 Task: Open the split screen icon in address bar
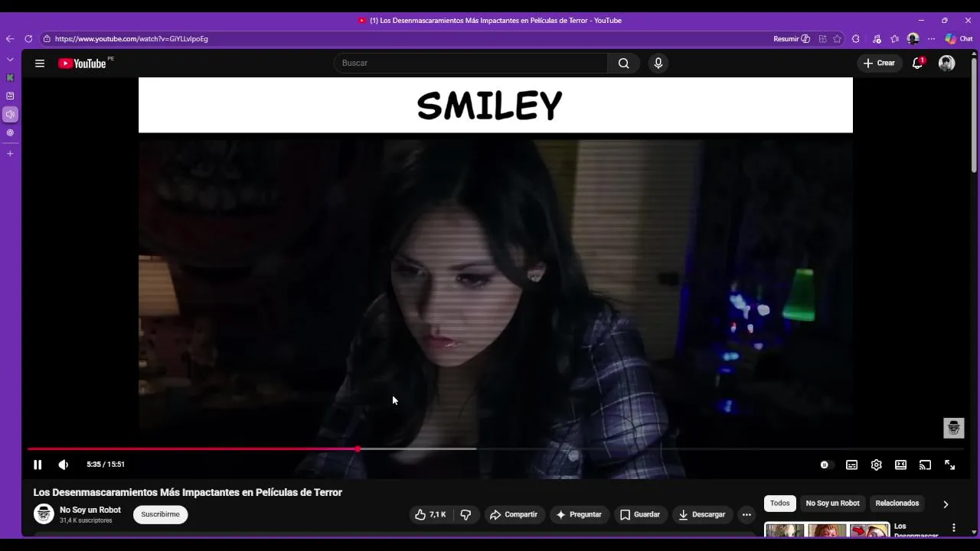click(x=823, y=39)
